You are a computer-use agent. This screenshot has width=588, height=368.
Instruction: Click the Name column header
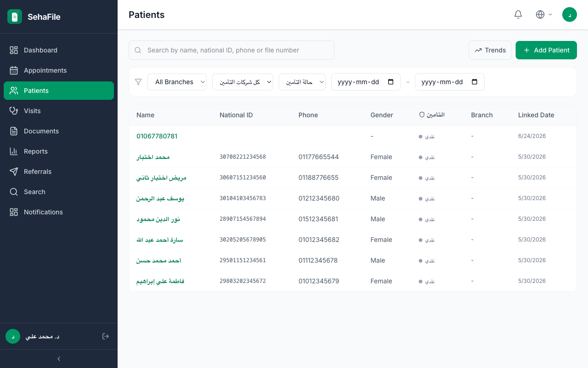(145, 115)
